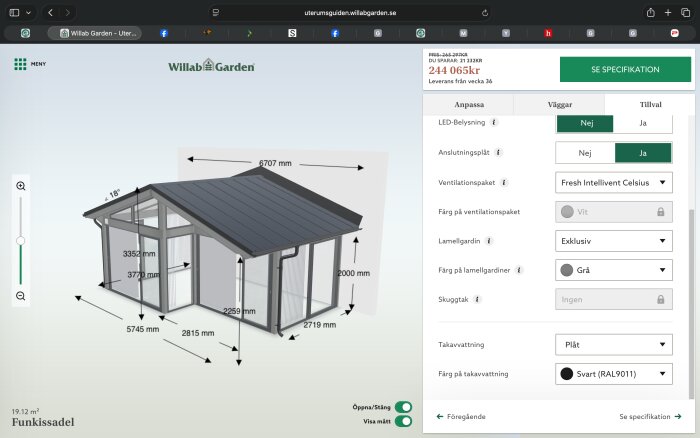Click Safari share icon
The image size is (700, 438).
click(x=650, y=13)
